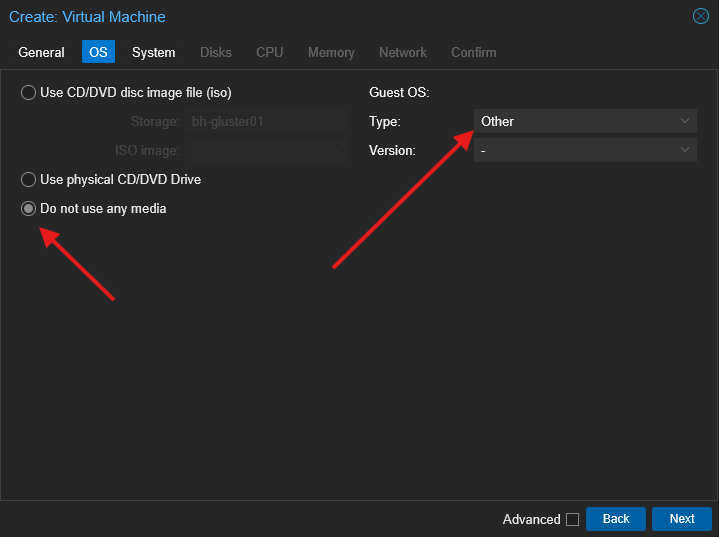Select the OS tab

(x=98, y=52)
